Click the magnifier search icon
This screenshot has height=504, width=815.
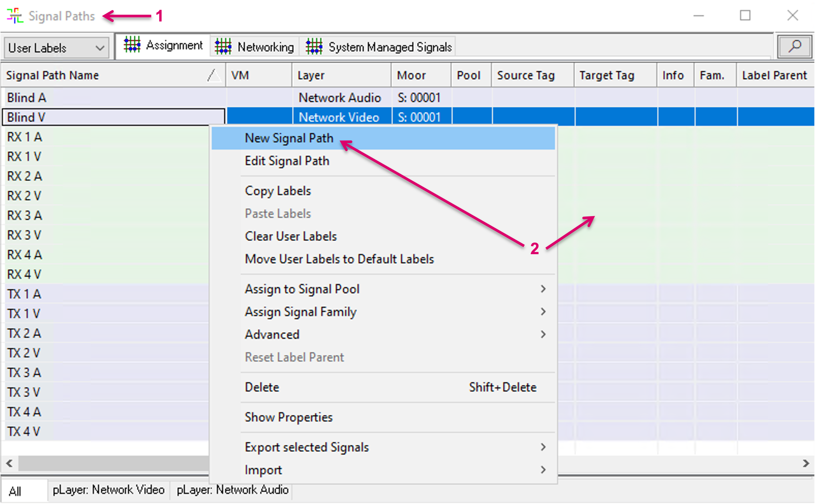pyautogui.click(x=794, y=47)
